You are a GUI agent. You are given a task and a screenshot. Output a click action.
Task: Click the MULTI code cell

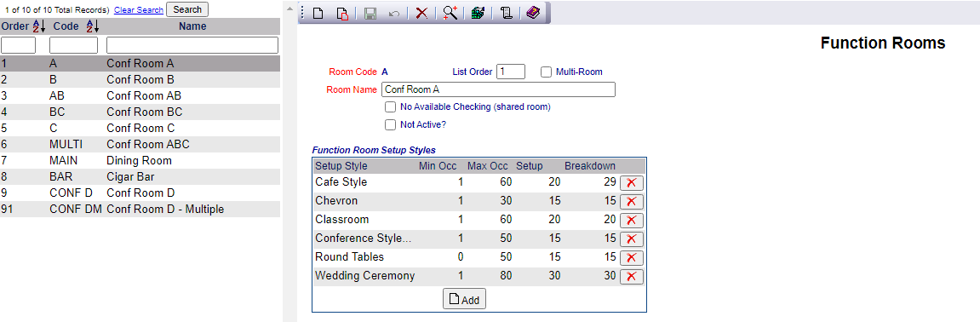pos(65,145)
